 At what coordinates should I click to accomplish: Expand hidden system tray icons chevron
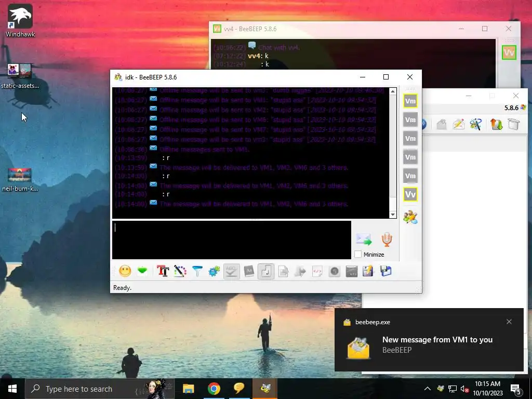pyautogui.click(x=428, y=389)
